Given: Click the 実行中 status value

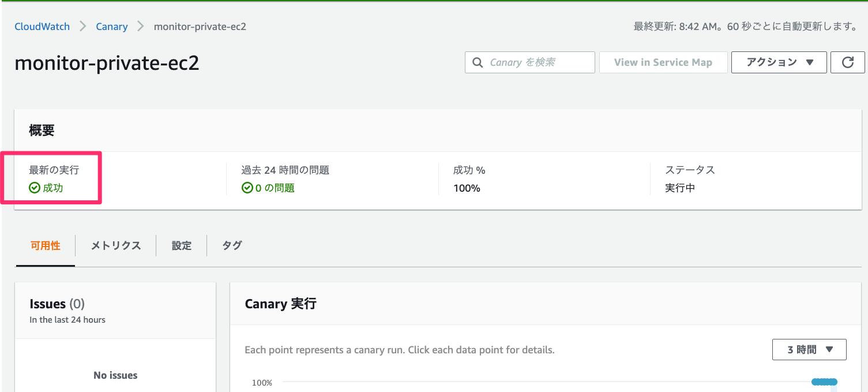Looking at the screenshot, I should point(680,188).
